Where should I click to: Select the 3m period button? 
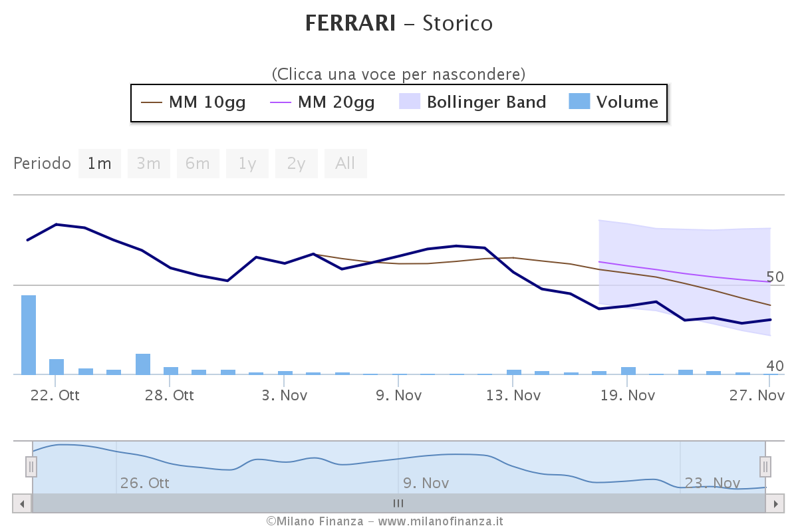(149, 164)
